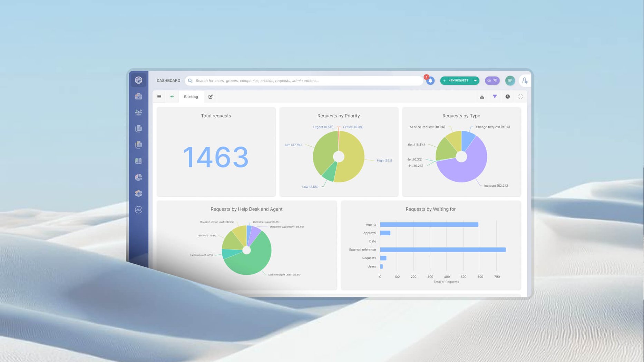
Task: Click the 'Total requests' widget title
Action: click(x=216, y=116)
